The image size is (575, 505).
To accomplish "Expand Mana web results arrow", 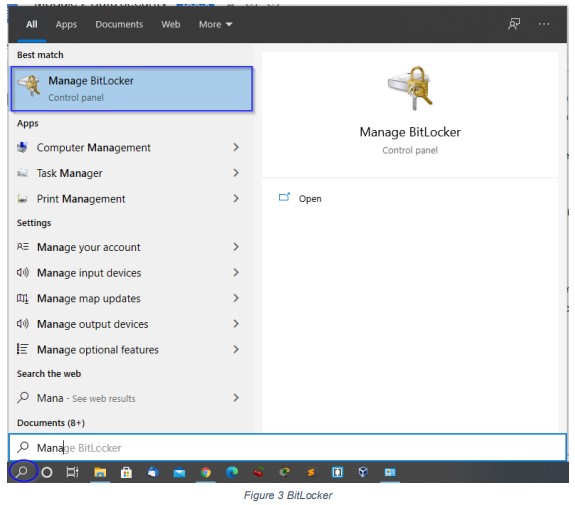I will point(236,398).
